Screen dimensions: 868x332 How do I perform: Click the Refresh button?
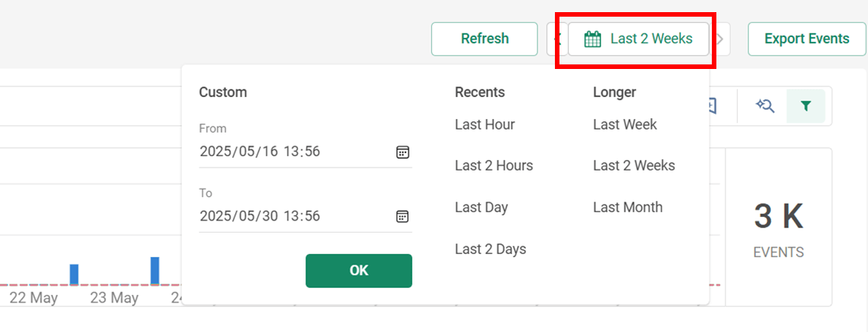[485, 39]
